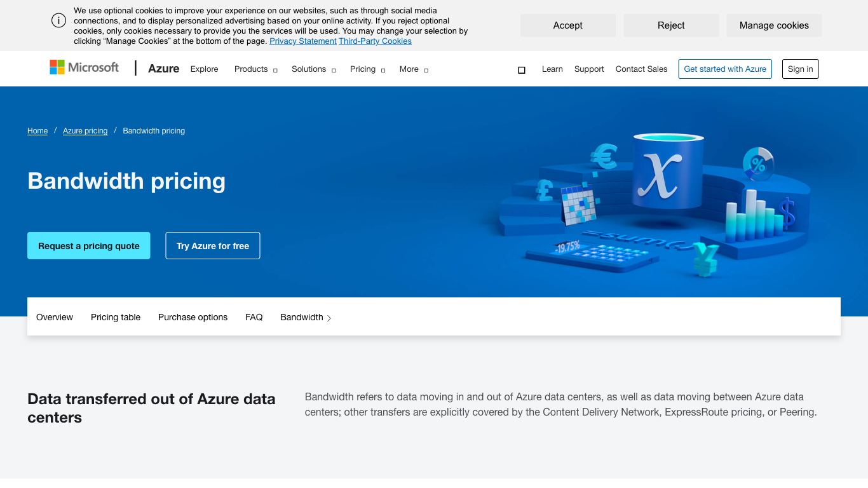Go to Azure home link

[x=163, y=69]
